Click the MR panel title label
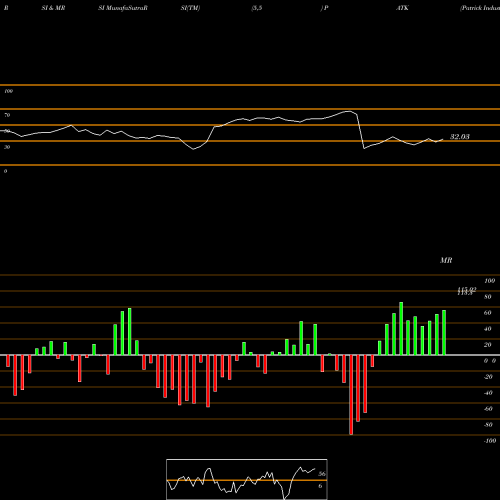The width and height of the screenshot is (500, 500). 446,260
